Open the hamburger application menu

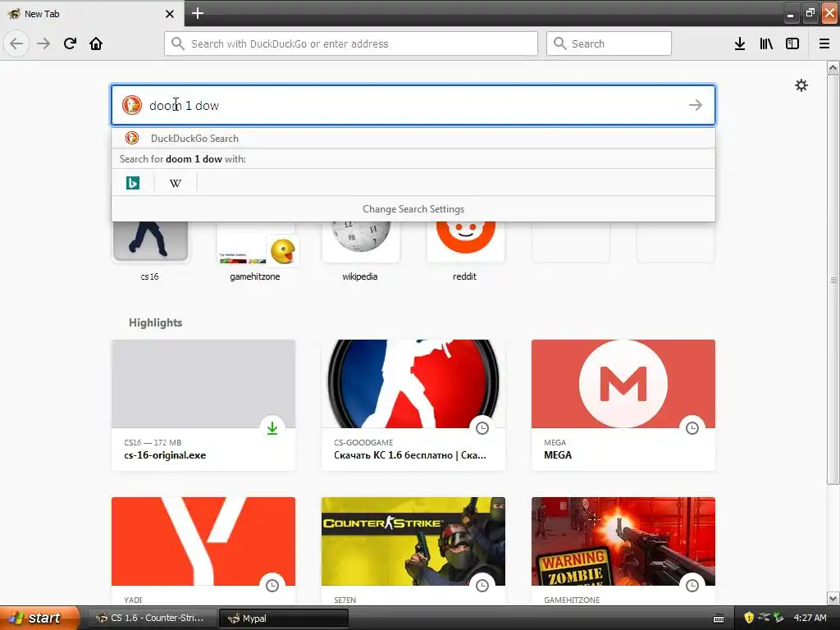(x=824, y=43)
